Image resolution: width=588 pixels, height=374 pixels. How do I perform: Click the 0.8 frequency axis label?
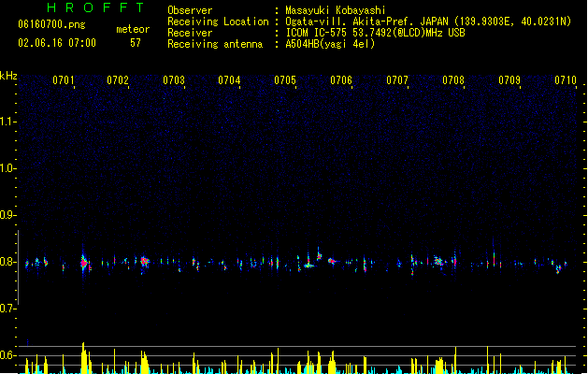[x=7, y=262]
